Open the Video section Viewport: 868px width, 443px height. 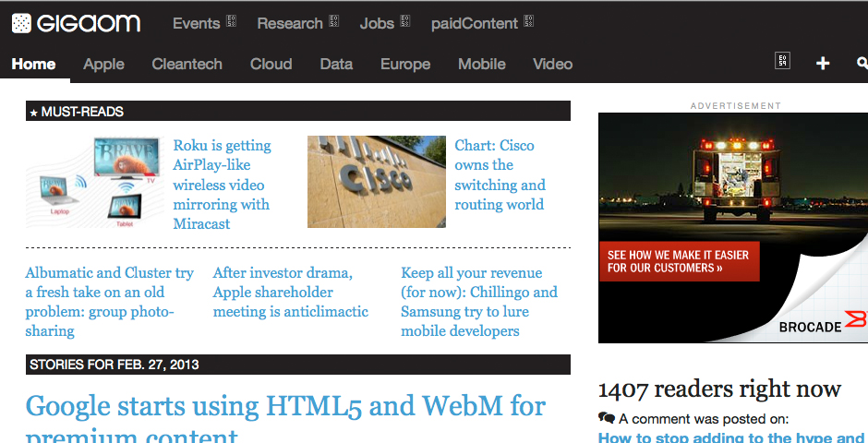coord(552,65)
